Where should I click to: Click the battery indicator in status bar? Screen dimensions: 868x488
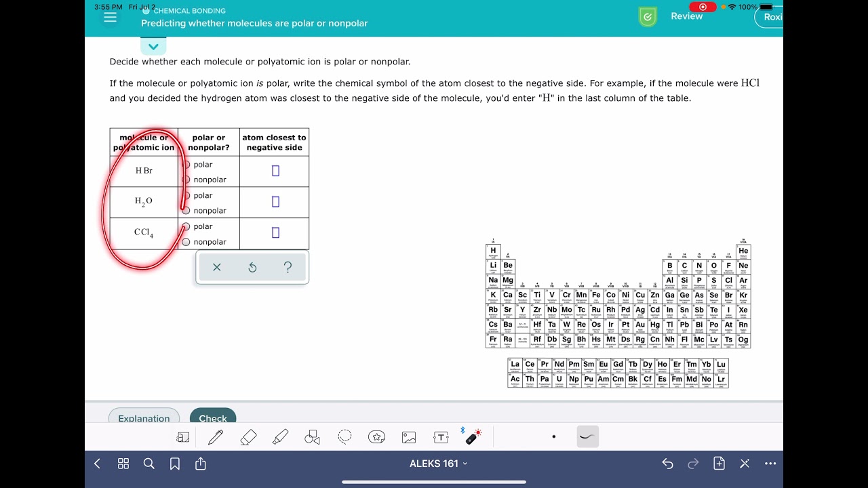pyautogui.click(x=766, y=7)
